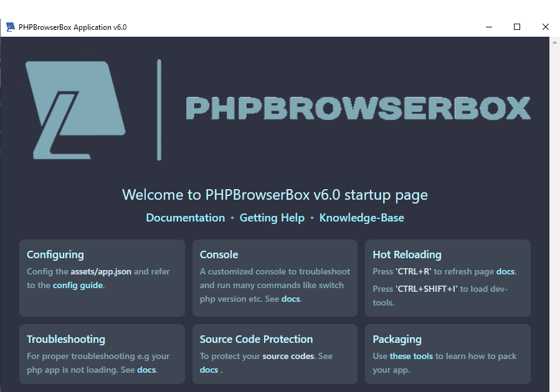The image size is (560, 392).
Task: Minimize the PHPBrowserBox window
Action: point(489,27)
